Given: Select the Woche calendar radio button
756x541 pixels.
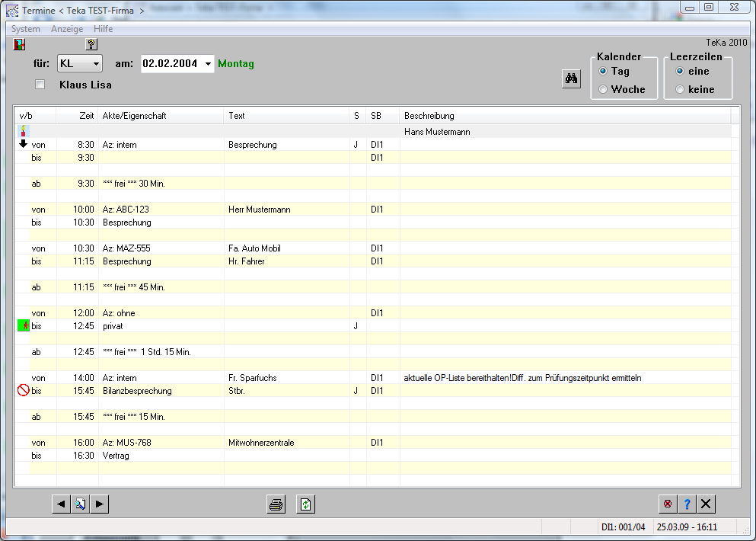Looking at the screenshot, I should [x=603, y=89].
